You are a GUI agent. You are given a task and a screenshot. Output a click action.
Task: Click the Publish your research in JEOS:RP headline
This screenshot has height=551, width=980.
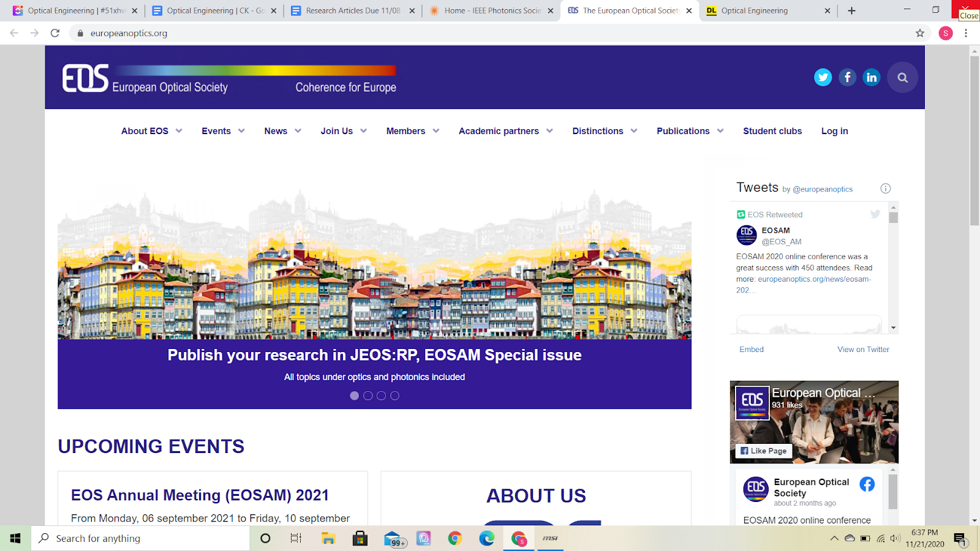pyautogui.click(x=374, y=355)
